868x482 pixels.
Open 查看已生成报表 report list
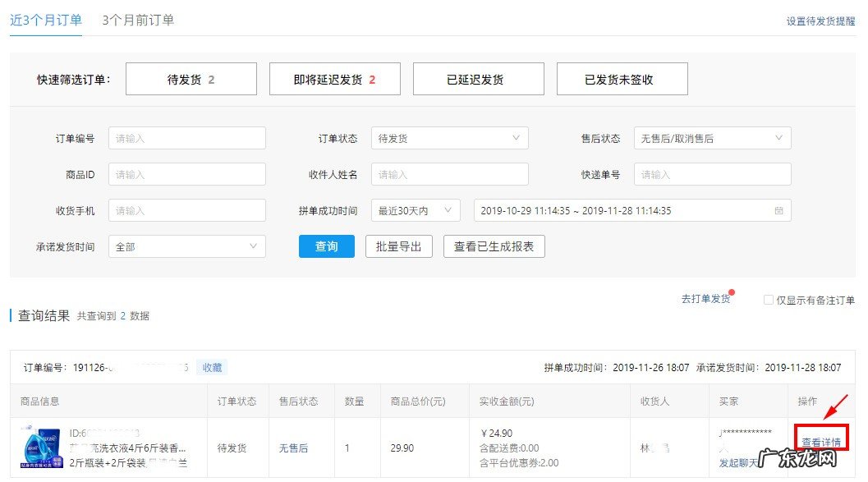click(494, 246)
